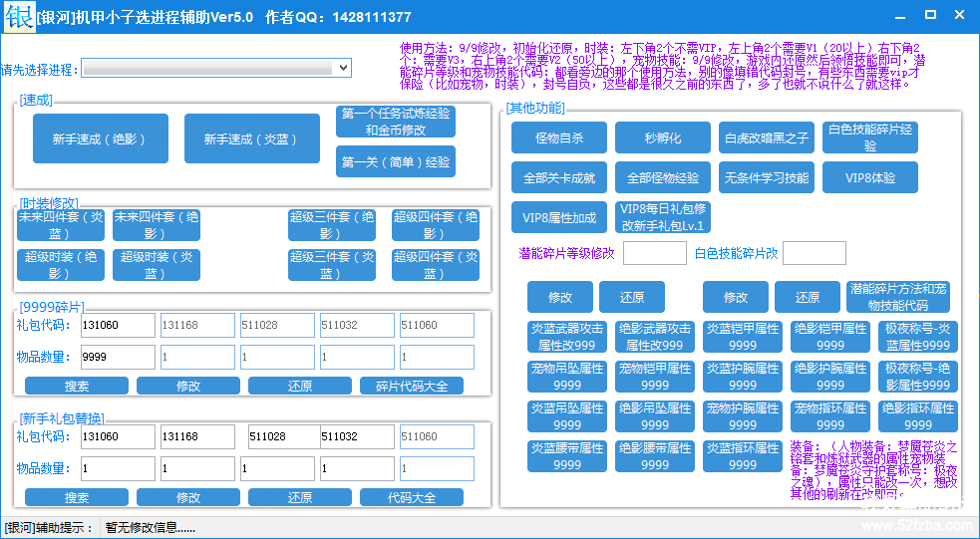Enable 无条件学习技能 option
This screenshot has width=980, height=539.
point(766,177)
